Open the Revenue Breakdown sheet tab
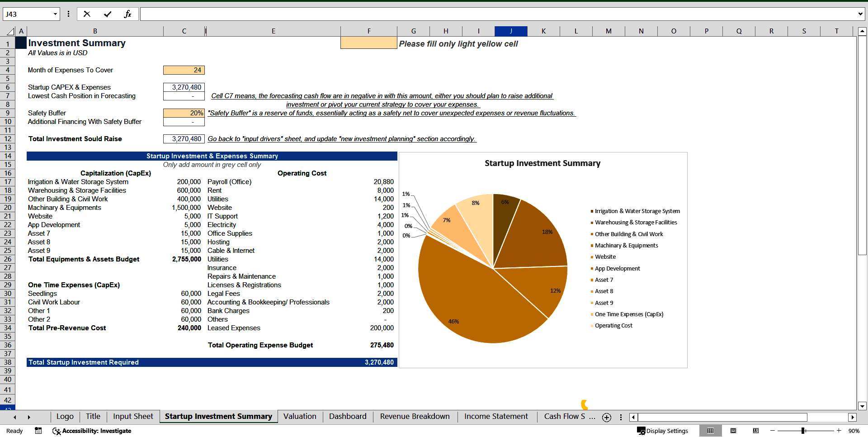 point(414,416)
